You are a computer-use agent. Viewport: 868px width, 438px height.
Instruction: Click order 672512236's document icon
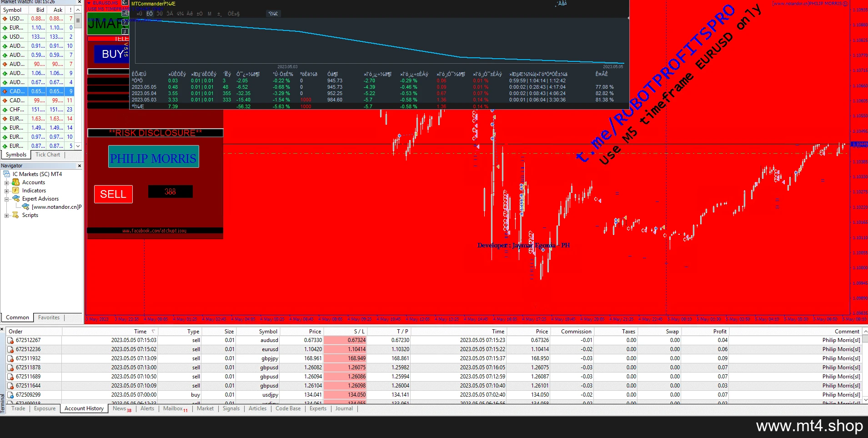click(10, 349)
